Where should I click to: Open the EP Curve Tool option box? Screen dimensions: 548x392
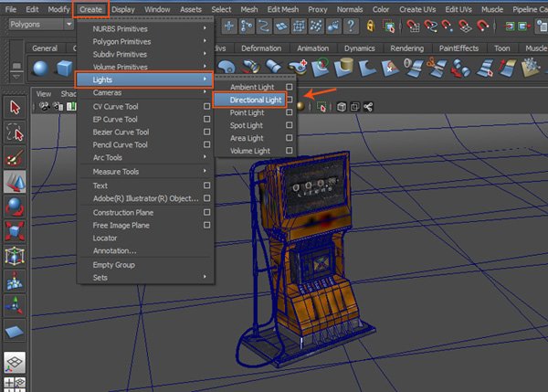coord(206,119)
